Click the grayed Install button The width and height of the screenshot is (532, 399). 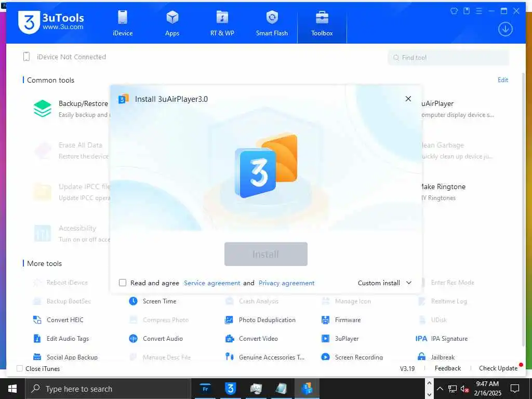point(265,254)
